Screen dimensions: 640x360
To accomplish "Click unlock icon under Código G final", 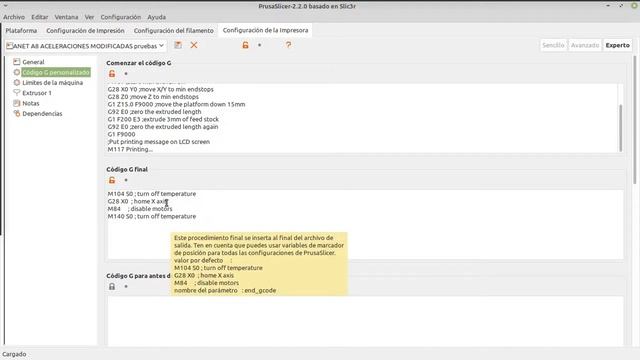I will pyautogui.click(x=112, y=180).
